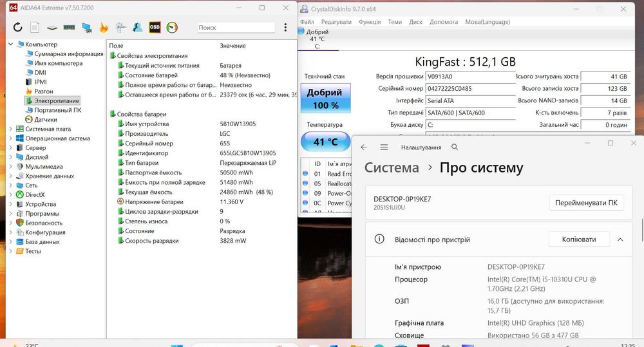Click the 41 °C temperature button
This screenshot has height=347, width=644.
tap(326, 142)
